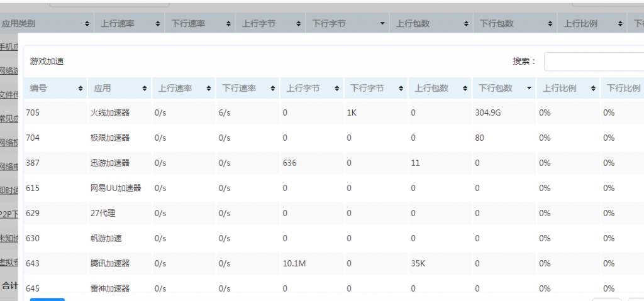The height and width of the screenshot is (301, 644).
Task: Click the 636 upstream bytes value
Action: point(289,163)
